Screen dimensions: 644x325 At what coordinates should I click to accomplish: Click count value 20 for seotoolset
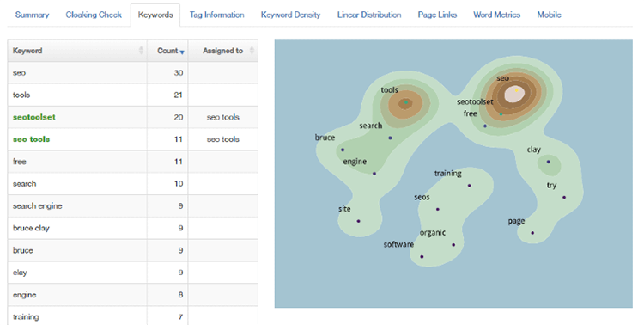[179, 117]
